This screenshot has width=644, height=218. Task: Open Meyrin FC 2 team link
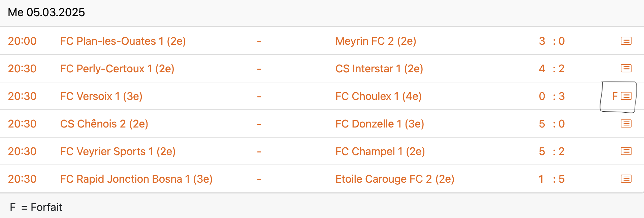tap(376, 41)
